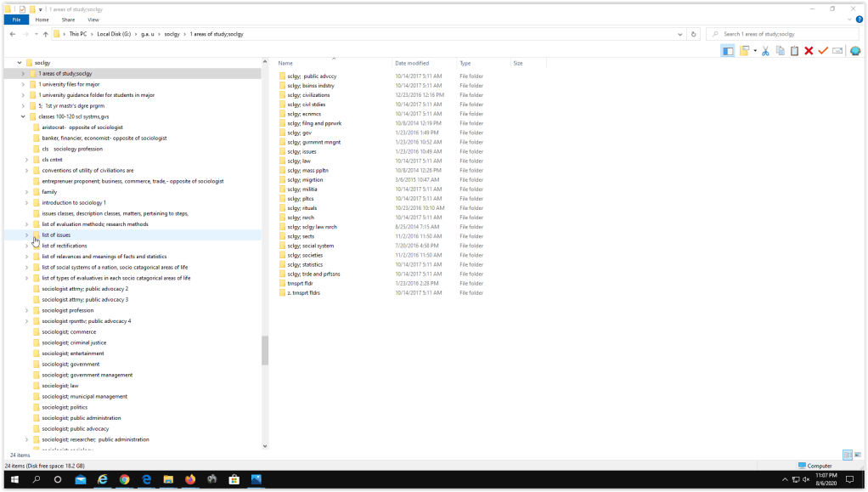
Task: Click the blue Help question mark icon
Action: coord(860,20)
